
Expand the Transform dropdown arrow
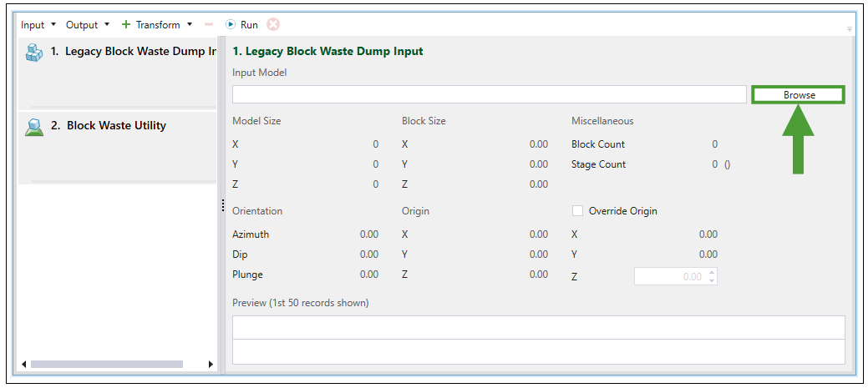[190, 25]
